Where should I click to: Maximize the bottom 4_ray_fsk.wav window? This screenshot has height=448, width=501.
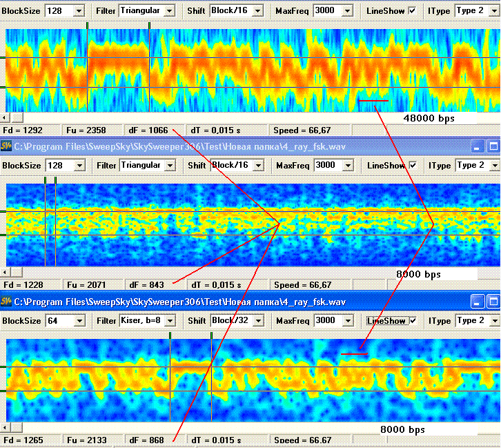point(493,302)
